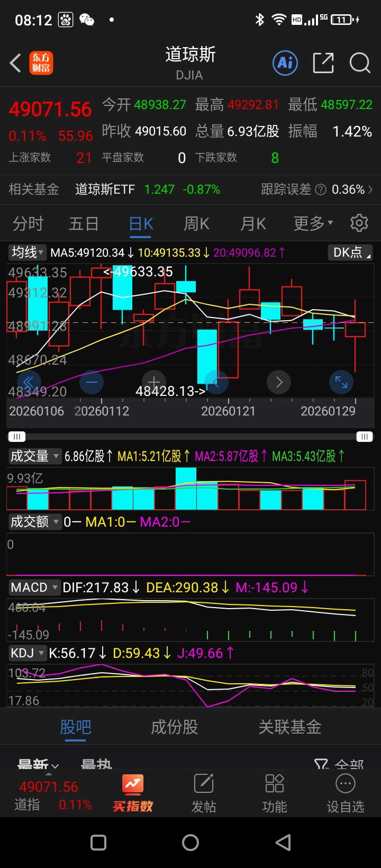The image size is (381, 868).
Task: Open the 成交量 indicator dropdown
Action: click(x=35, y=456)
